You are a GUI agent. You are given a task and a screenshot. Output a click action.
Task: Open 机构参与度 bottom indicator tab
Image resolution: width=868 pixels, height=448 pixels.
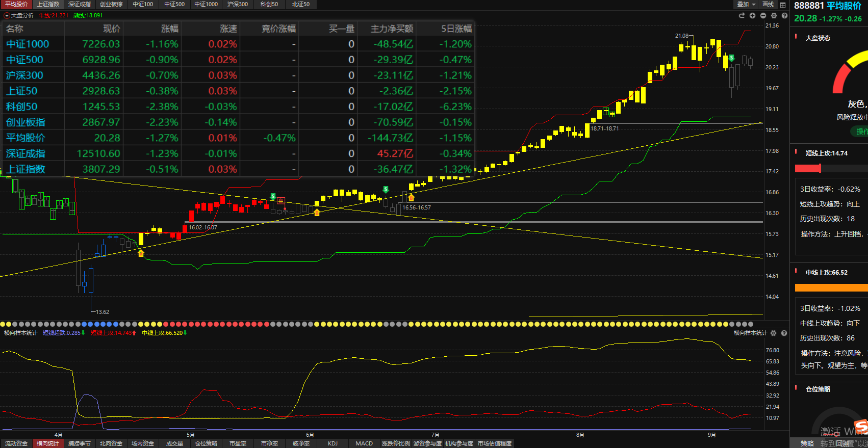click(459, 443)
